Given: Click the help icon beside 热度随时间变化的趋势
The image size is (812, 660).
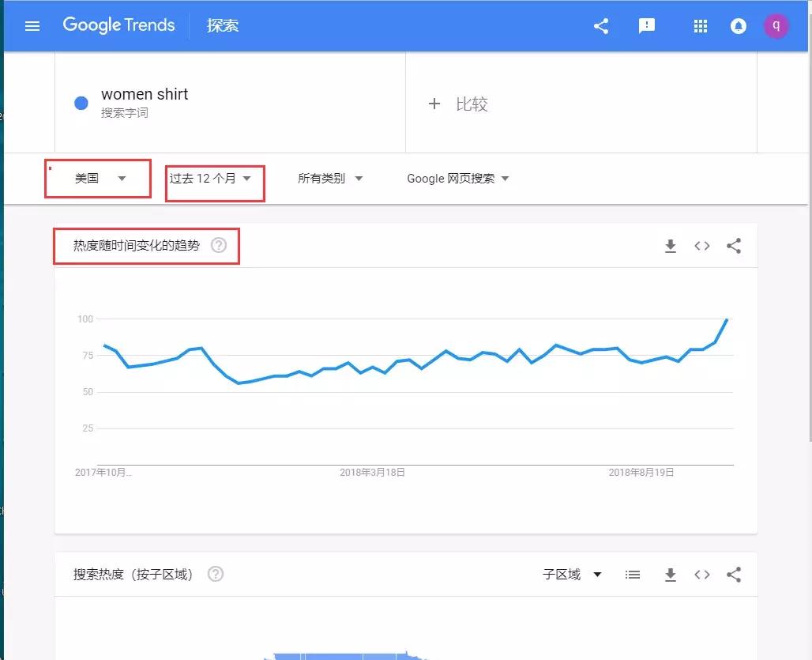Looking at the screenshot, I should point(220,246).
